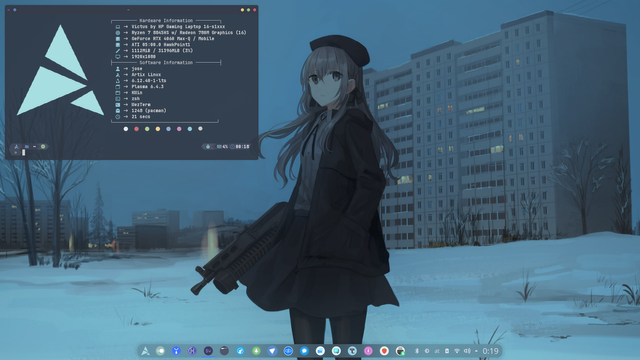
Task: Launch the strawberry icon in dock
Action: click(x=384, y=351)
